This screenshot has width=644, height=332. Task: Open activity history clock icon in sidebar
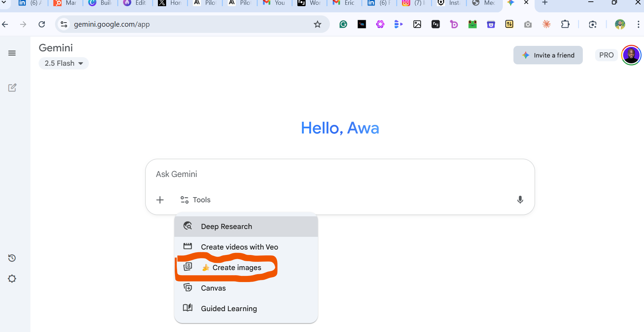coord(12,258)
